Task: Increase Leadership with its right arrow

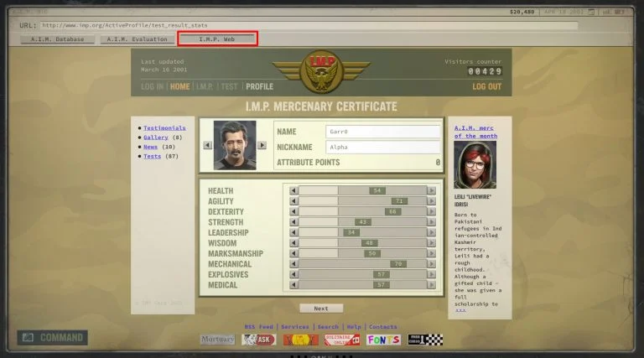Action: click(431, 232)
